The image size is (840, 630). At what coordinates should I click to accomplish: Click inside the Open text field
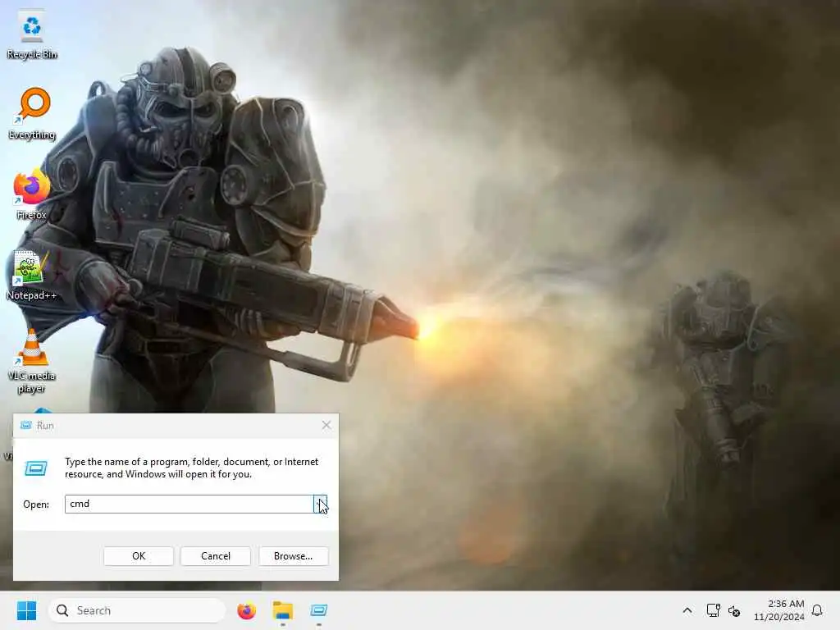[x=189, y=504]
